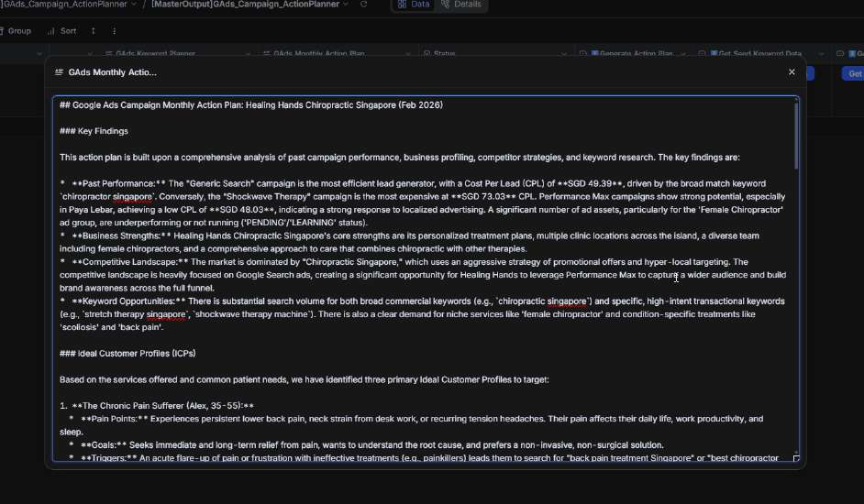
Task: Click the blue Get button at right
Action: [x=853, y=74]
